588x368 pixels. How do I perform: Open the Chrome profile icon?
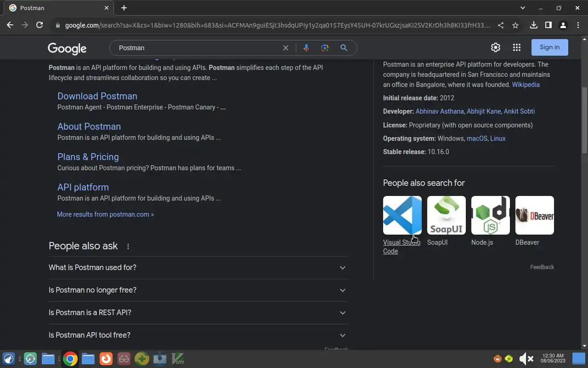pos(563,25)
